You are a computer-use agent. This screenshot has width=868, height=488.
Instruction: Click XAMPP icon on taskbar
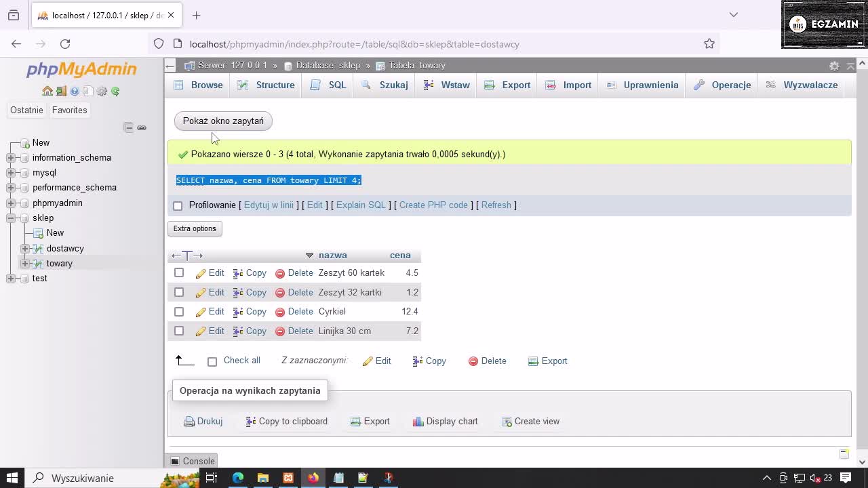pos(288,478)
